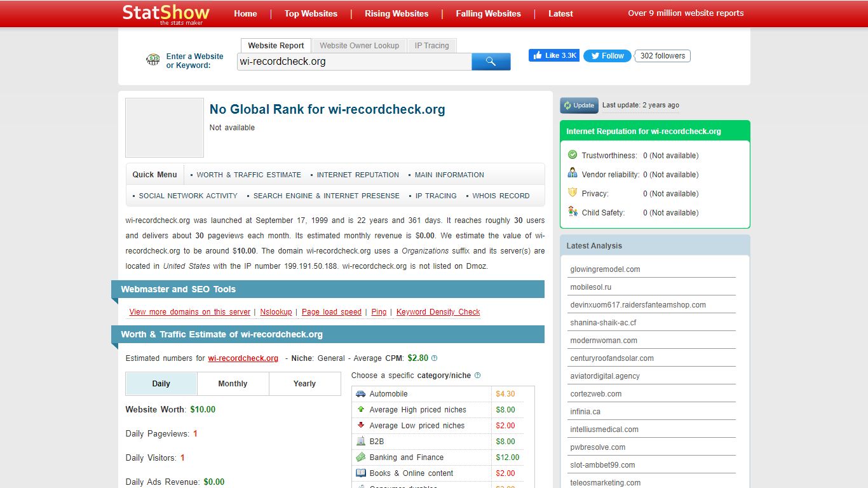Jump to Worth & Traffic Estimate section
Image resolution: width=868 pixels, height=488 pixels.
click(x=248, y=175)
